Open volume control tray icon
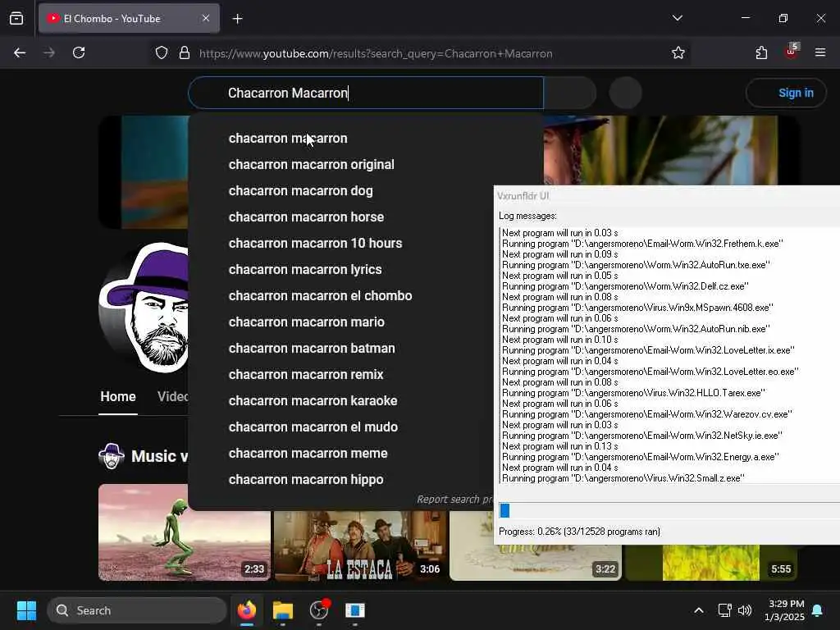 (x=745, y=610)
